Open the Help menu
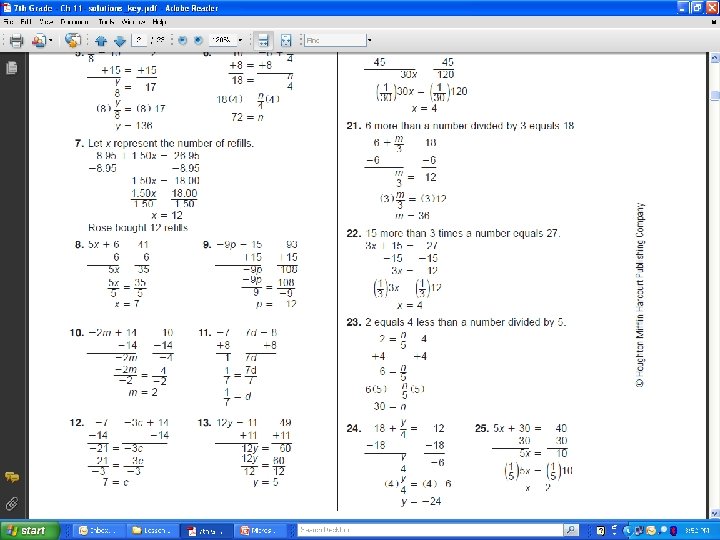The image size is (720, 540). pos(159,22)
